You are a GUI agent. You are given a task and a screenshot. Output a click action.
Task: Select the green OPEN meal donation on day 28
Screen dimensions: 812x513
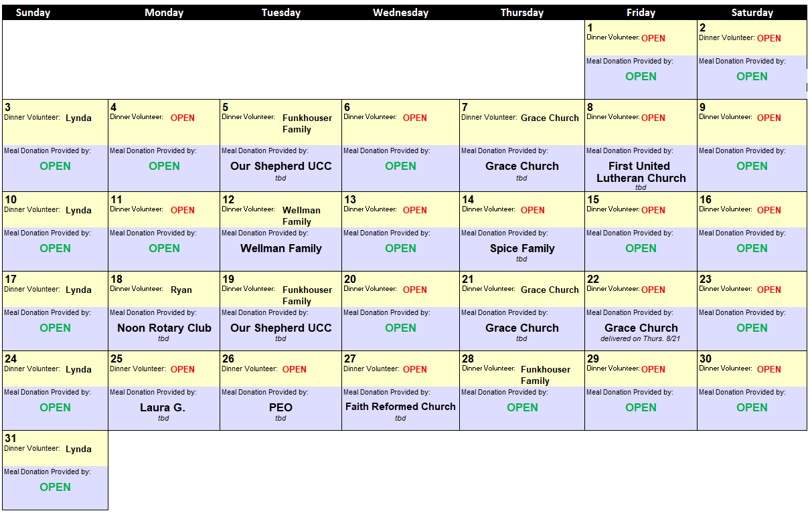(x=522, y=407)
